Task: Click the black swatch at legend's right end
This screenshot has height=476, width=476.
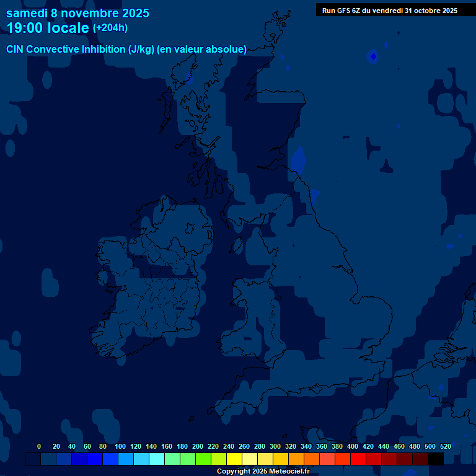Action: [x=436, y=459]
